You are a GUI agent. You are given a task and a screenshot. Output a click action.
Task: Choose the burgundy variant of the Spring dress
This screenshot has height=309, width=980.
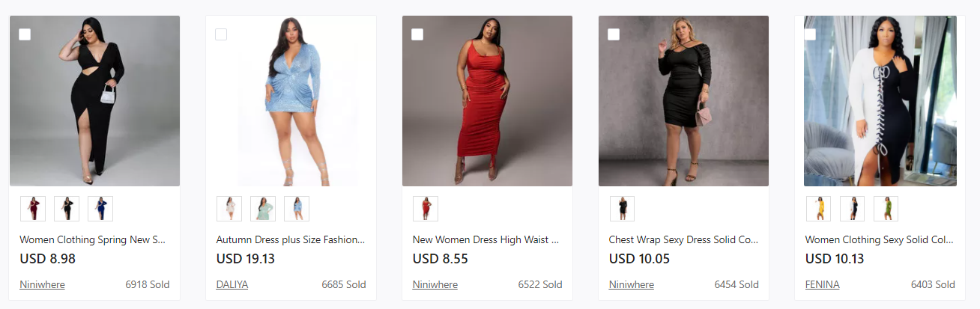pos(33,209)
